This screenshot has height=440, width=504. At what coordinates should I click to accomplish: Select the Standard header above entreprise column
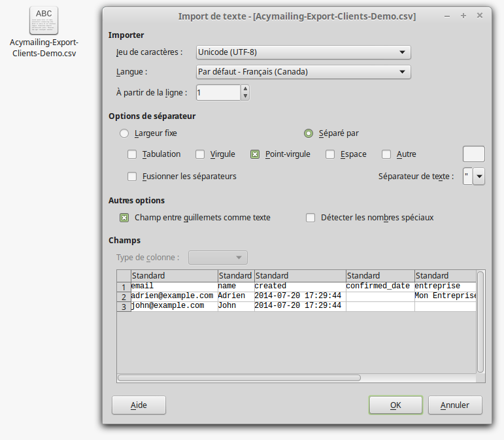point(445,276)
